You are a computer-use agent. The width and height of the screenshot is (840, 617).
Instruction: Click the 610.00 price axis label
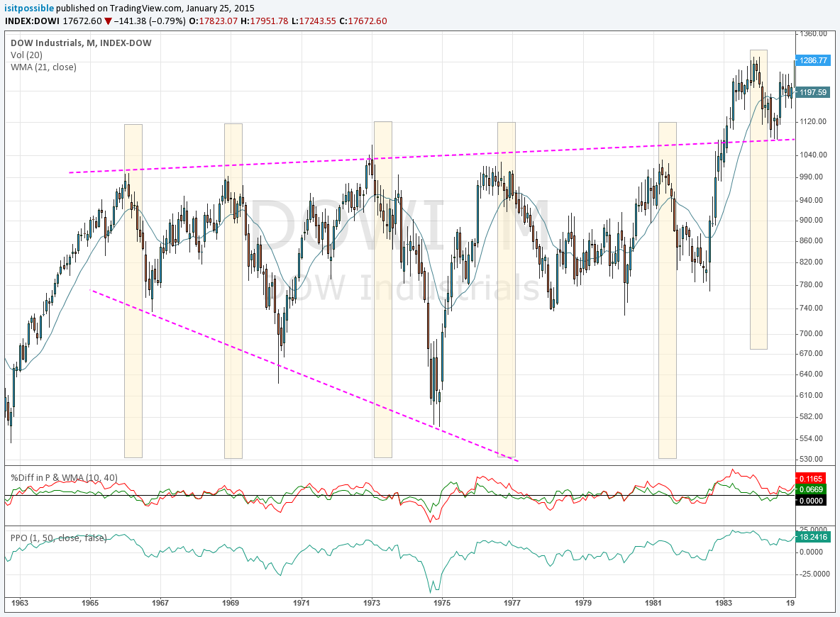pyautogui.click(x=811, y=395)
